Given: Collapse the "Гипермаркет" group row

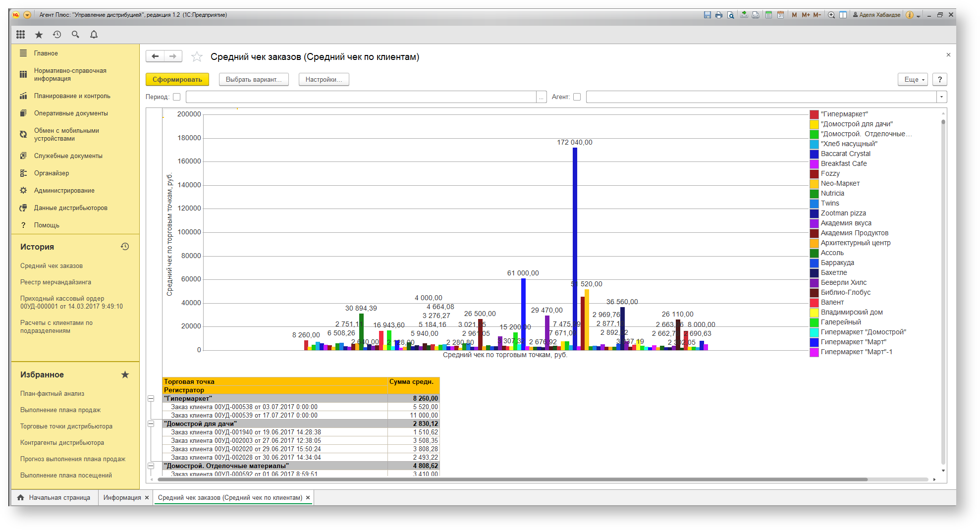Looking at the screenshot, I should click(151, 398).
